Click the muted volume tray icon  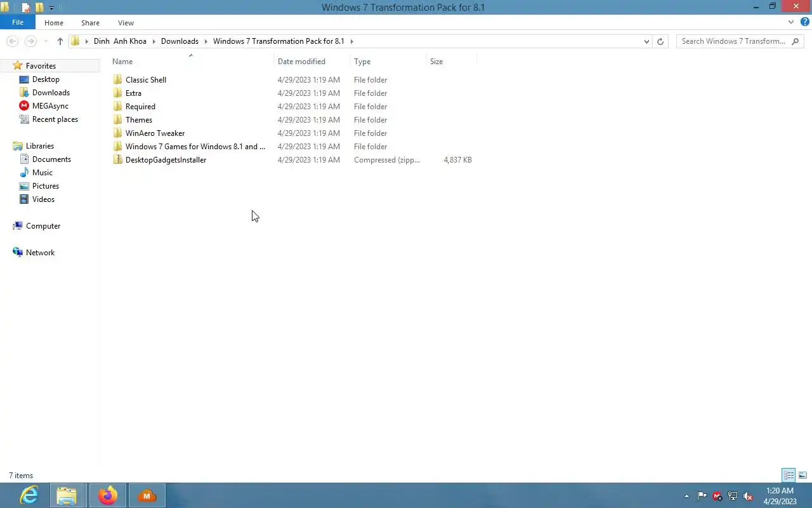pyautogui.click(x=748, y=496)
